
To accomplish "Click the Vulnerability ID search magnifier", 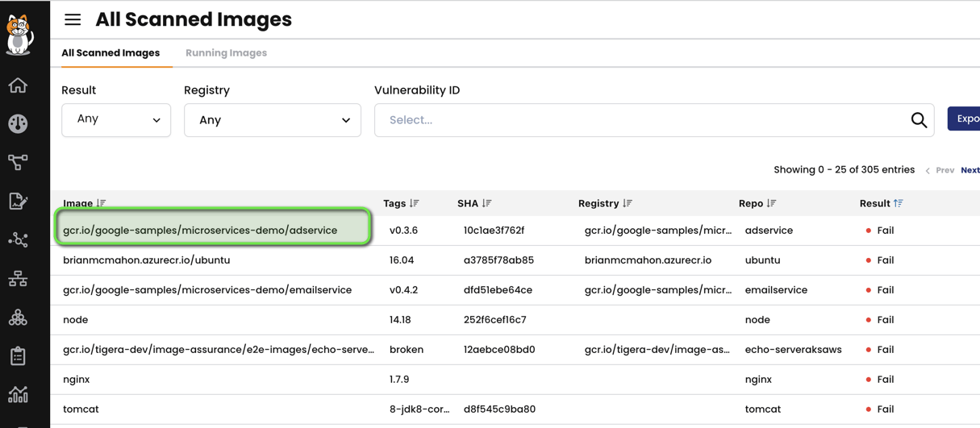I will 919,120.
